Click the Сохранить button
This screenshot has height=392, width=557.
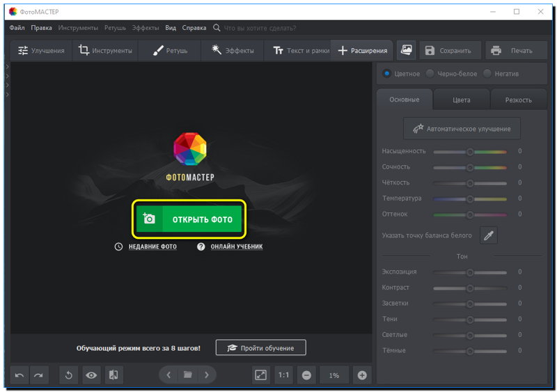coord(450,50)
